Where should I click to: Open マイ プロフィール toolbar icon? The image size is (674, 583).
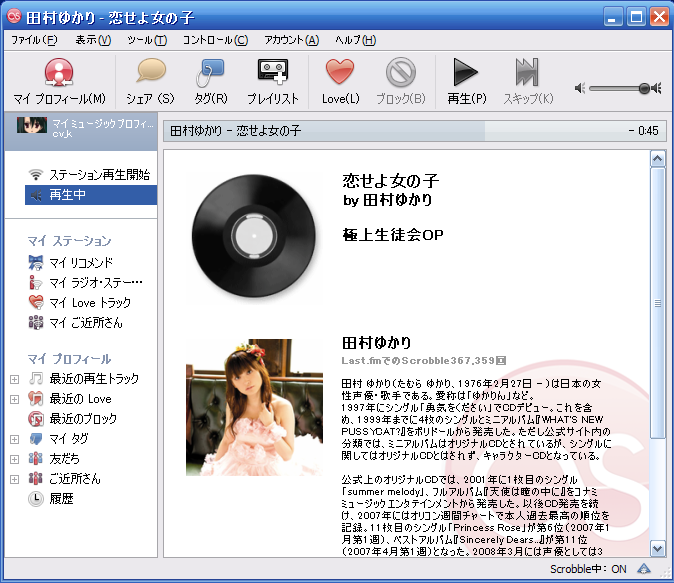[59, 72]
